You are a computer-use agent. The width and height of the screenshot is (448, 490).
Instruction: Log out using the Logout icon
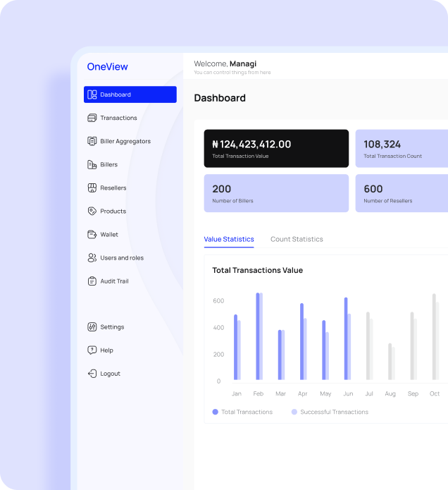(x=92, y=374)
